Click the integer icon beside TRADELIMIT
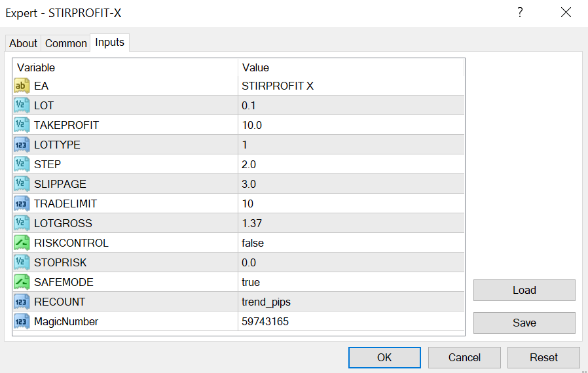The height and width of the screenshot is (373, 588). coord(22,204)
